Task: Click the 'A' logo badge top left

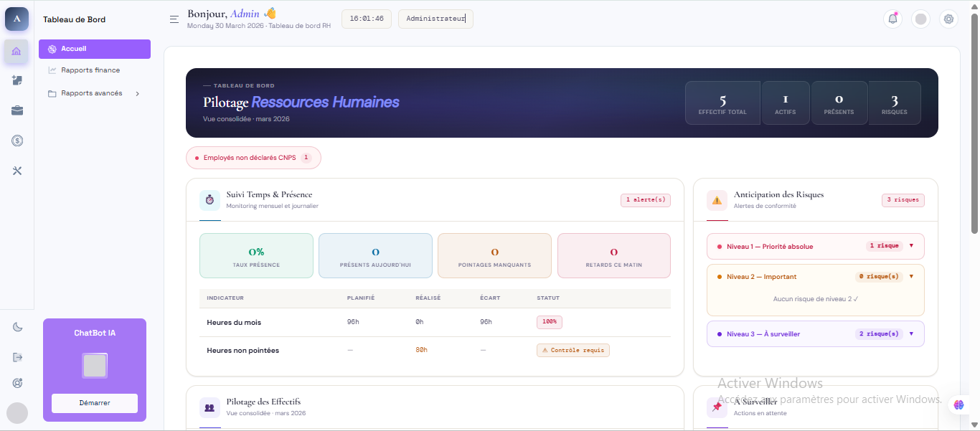Action: click(17, 19)
